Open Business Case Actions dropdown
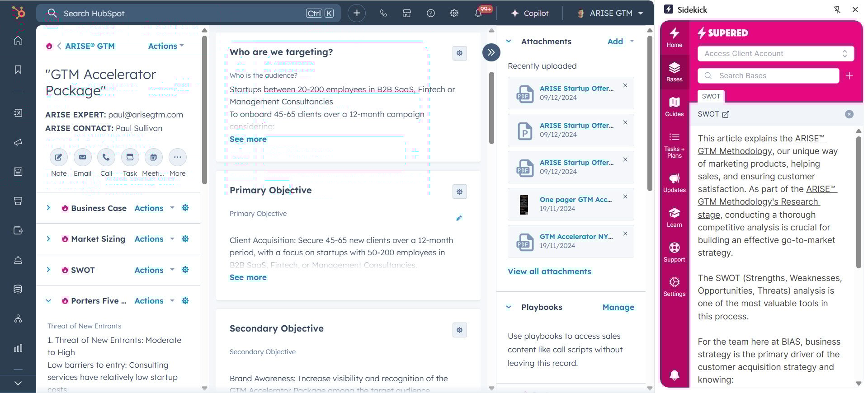Screen dimensions: 868x393 coord(154,208)
